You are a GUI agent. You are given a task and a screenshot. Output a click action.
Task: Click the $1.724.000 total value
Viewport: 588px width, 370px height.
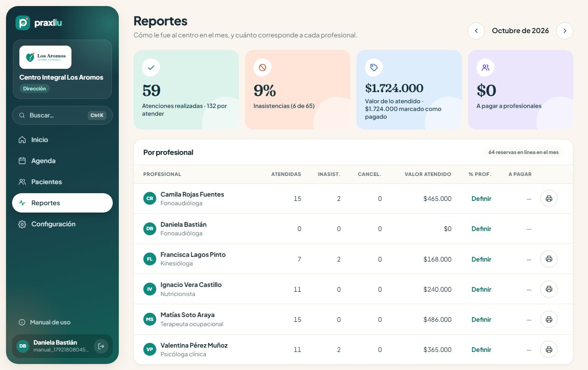394,88
